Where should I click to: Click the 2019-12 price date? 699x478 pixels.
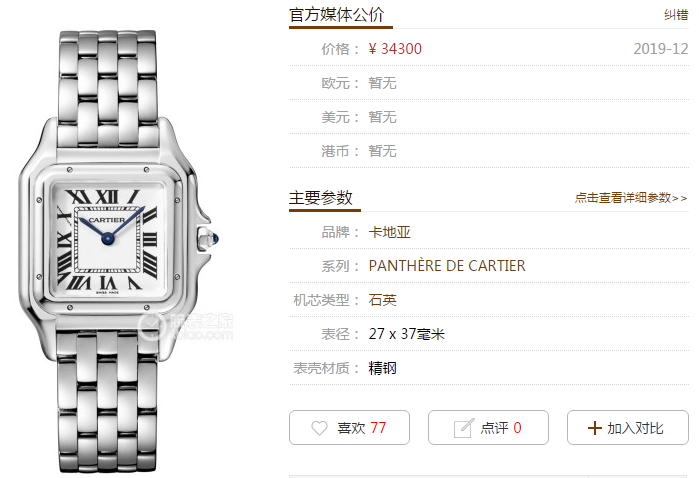(x=661, y=49)
